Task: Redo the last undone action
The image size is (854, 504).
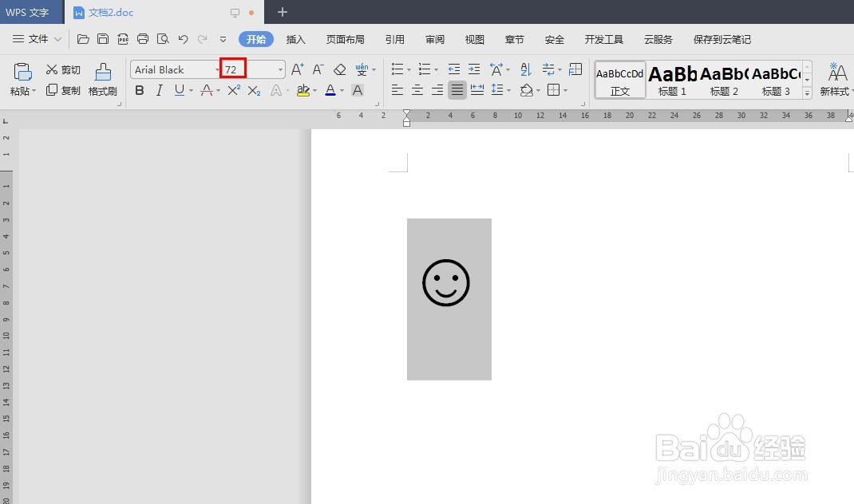Action: (x=203, y=39)
